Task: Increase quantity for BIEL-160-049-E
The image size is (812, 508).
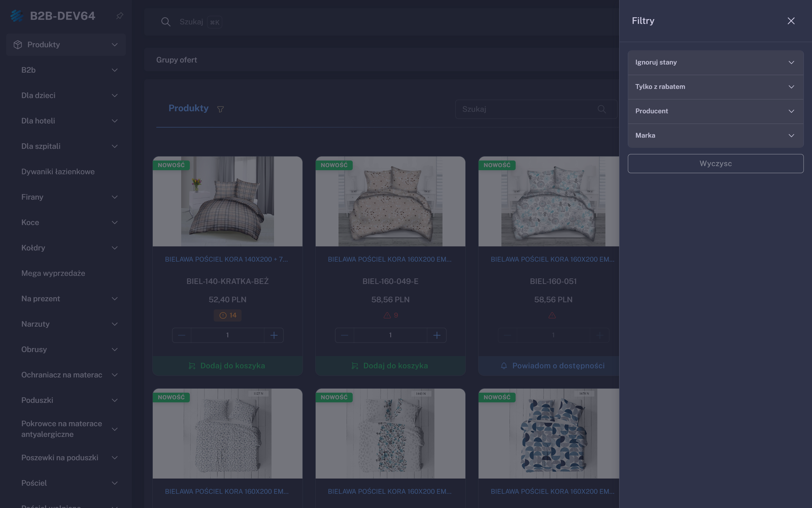Action: pos(437,335)
